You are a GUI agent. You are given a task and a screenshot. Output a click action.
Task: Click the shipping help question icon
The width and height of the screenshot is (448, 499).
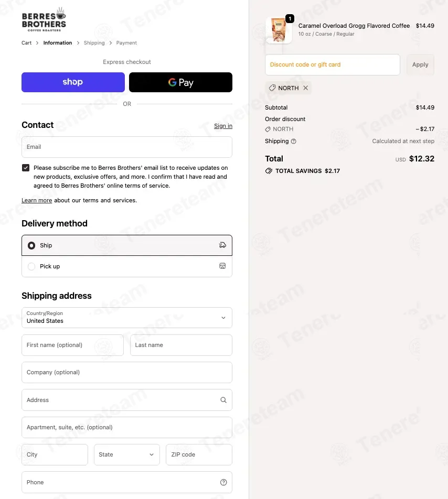(294, 142)
